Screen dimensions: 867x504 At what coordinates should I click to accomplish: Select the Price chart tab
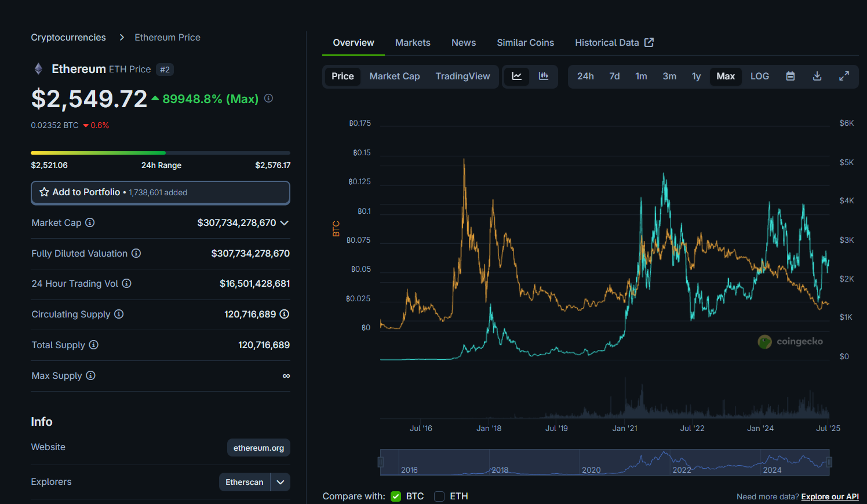point(343,76)
